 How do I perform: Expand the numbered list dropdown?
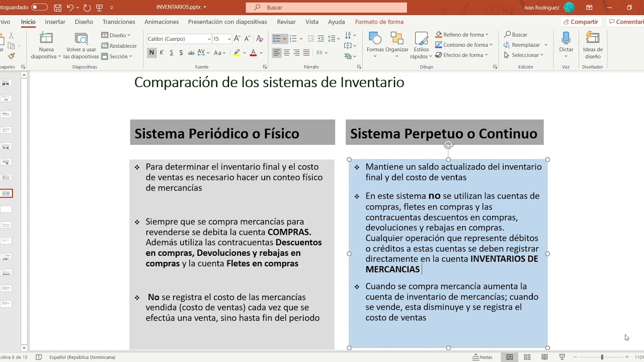coord(301,39)
